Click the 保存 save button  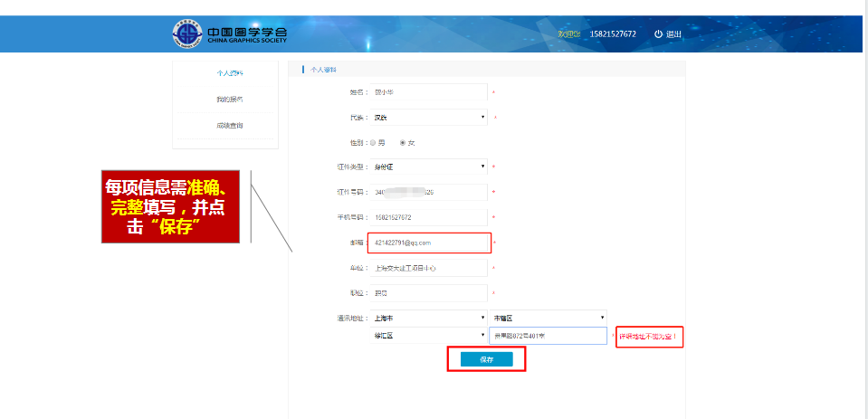click(x=486, y=359)
